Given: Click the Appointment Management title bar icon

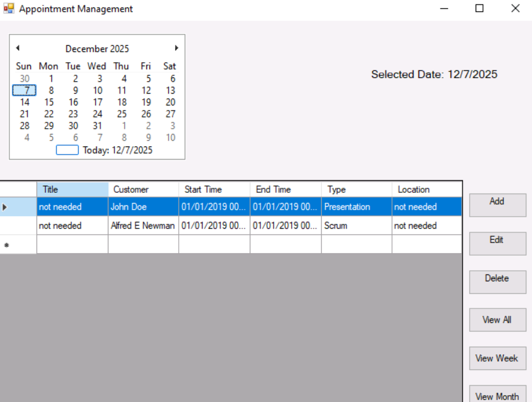Looking at the screenshot, I should point(9,8).
